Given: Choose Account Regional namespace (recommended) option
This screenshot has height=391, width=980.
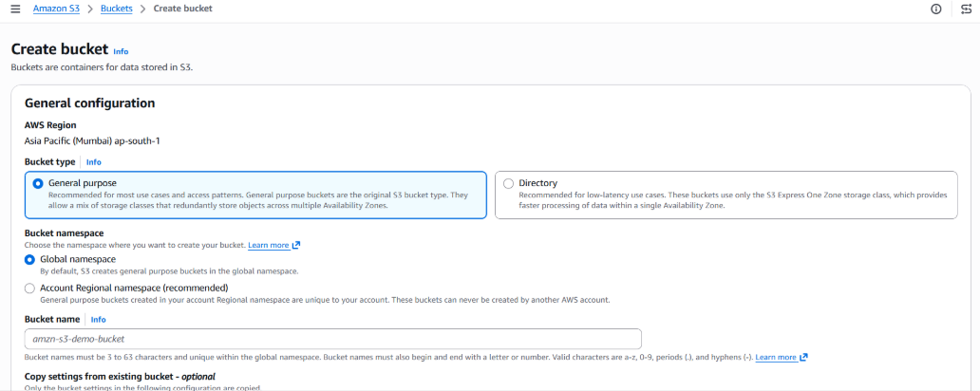Looking at the screenshot, I should pyautogui.click(x=29, y=288).
